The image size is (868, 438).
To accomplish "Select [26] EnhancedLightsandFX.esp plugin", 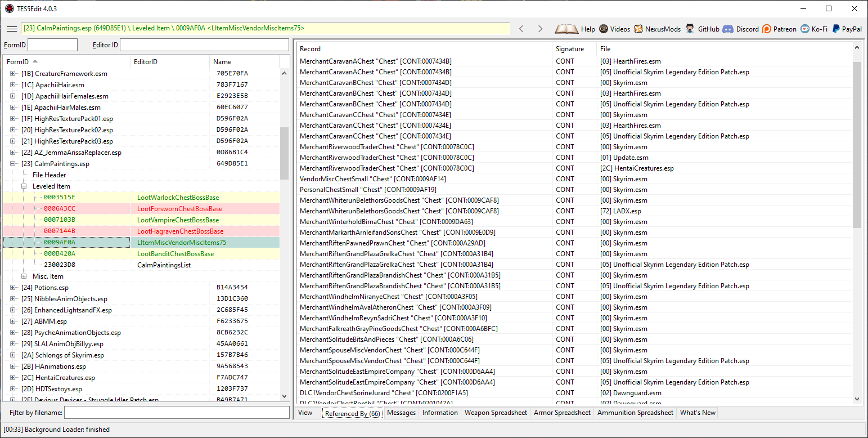I will click(141, 310).
